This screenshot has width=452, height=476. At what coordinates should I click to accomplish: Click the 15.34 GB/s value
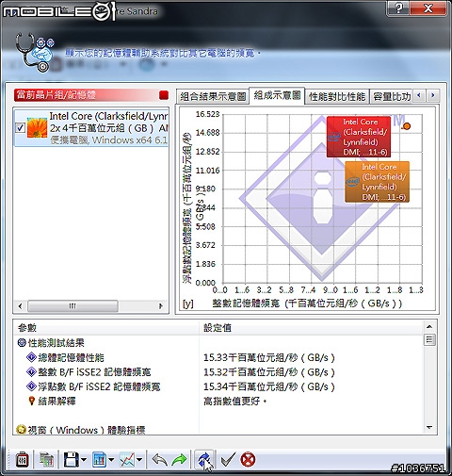coord(269,386)
